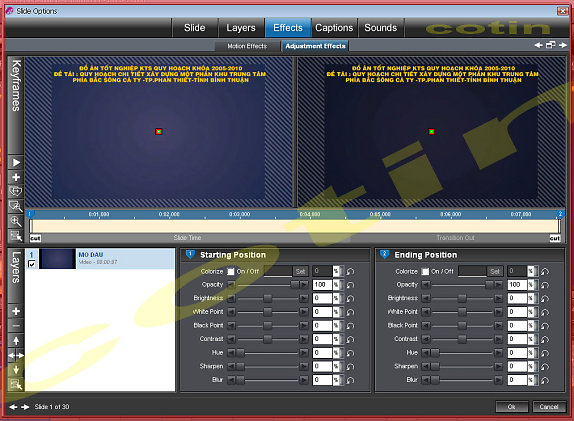Screen dimensions: 574x421
Task: Add a new layer in Layers sidebar
Action: pos(16,311)
